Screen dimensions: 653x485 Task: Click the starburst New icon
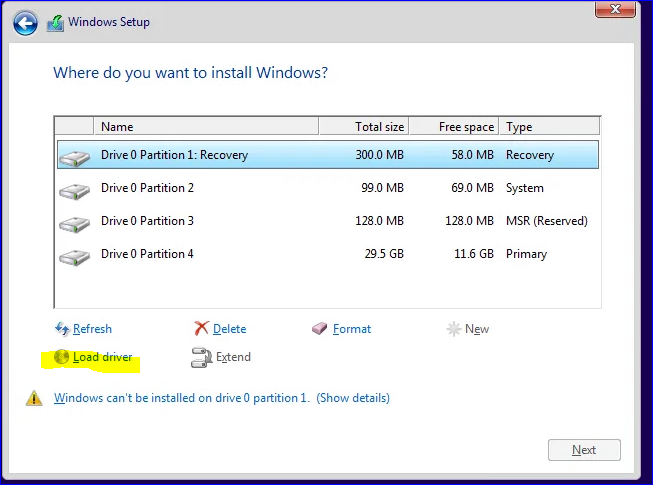tap(454, 329)
